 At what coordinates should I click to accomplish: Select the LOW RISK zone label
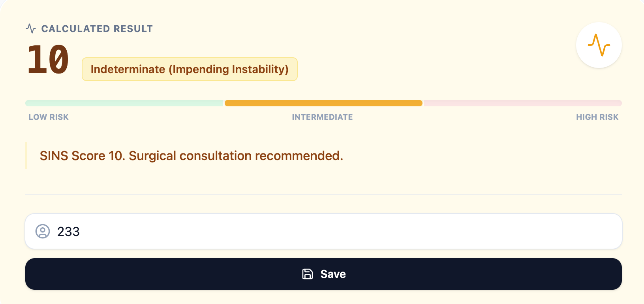tap(48, 117)
